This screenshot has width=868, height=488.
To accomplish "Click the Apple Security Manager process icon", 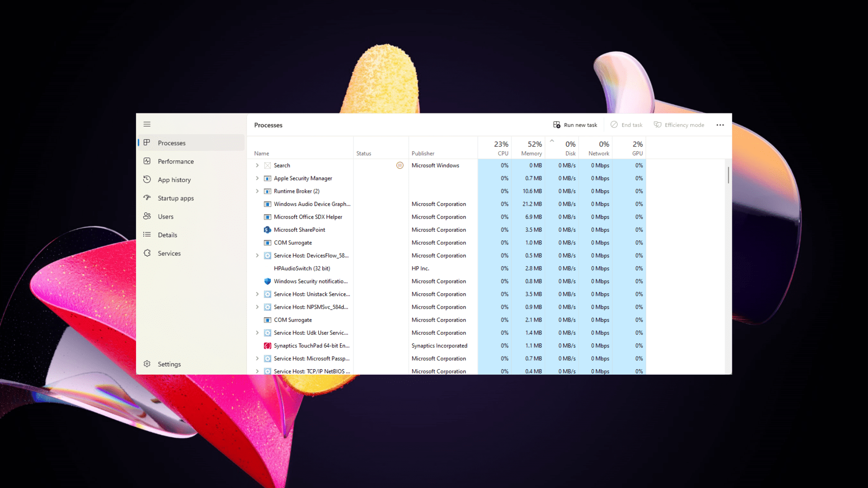I will pos(268,178).
